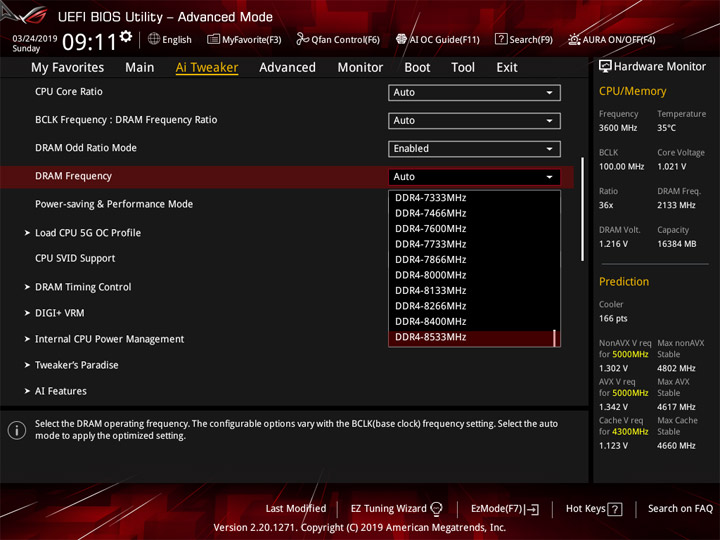
Task: Switch to Main tab
Action: coord(140,68)
